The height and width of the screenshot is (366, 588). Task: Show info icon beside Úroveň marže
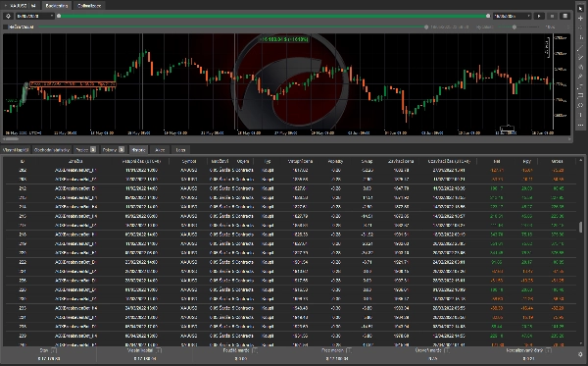(447, 350)
